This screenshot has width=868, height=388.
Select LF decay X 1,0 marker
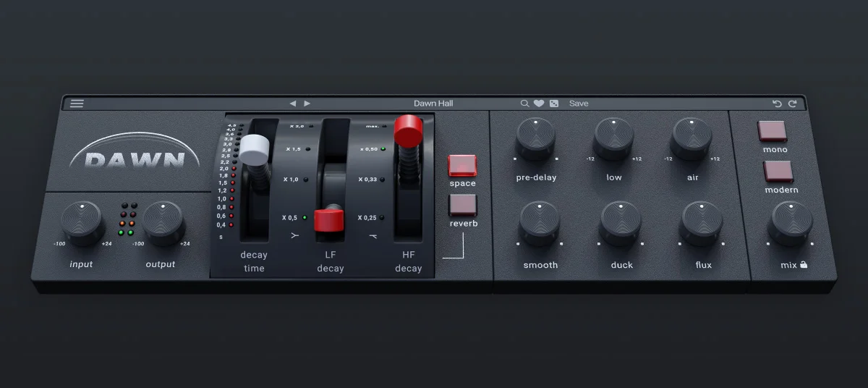click(295, 180)
